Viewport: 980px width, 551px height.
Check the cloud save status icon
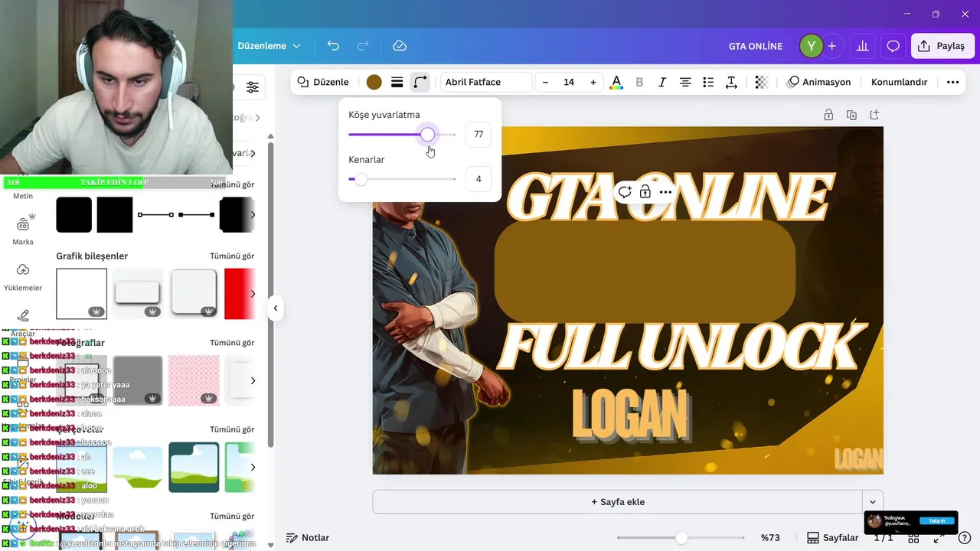click(x=400, y=46)
